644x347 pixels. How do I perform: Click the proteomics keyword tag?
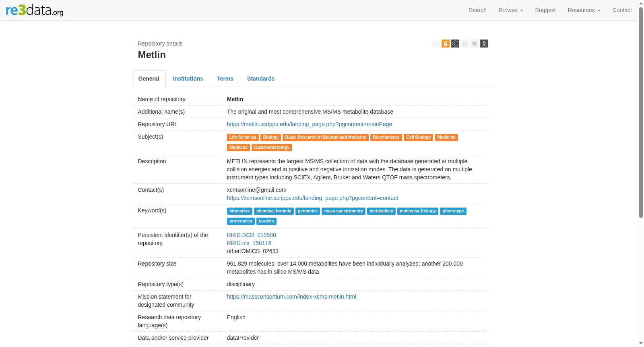point(241,221)
